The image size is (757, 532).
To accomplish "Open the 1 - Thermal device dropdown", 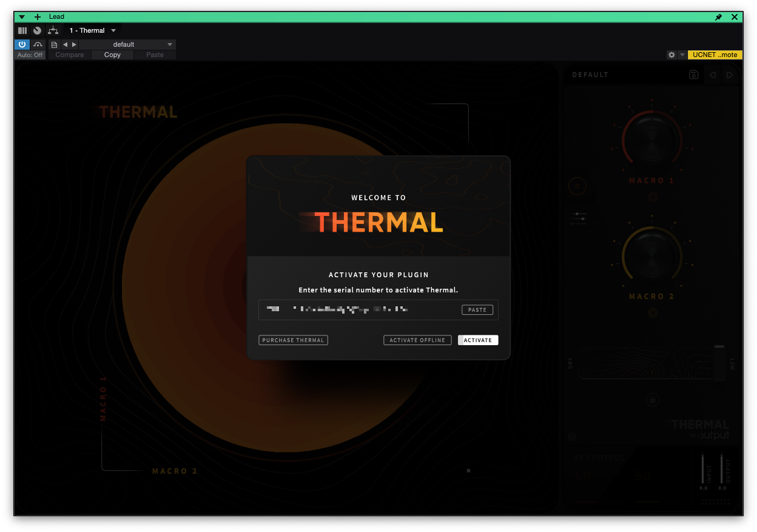I will pos(92,30).
